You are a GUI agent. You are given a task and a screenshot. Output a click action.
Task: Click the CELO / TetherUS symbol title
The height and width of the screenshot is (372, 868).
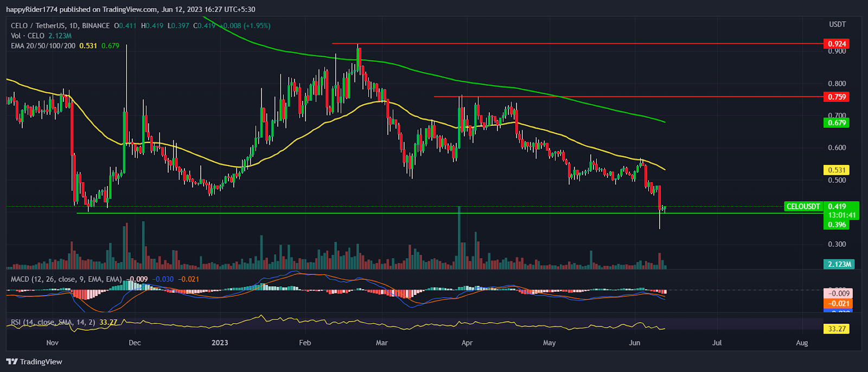coord(60,25)
